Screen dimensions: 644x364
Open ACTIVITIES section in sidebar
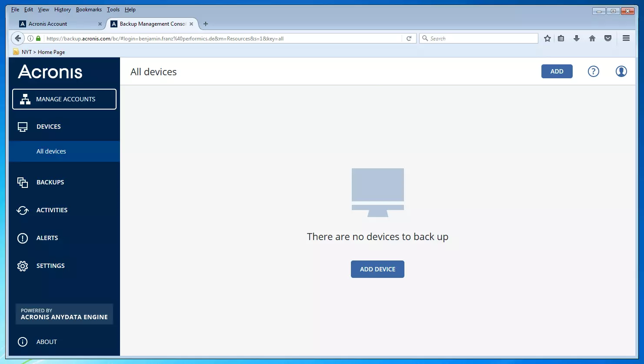coord(64,210)
